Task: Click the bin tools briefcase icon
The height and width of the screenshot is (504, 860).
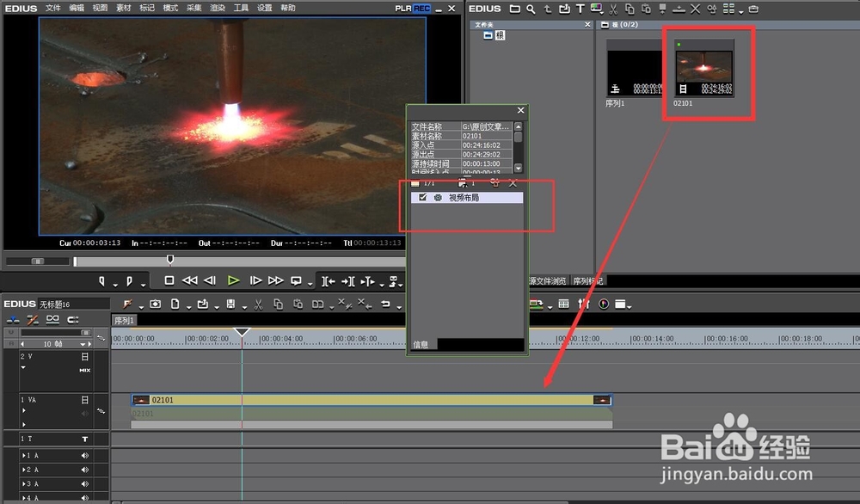Action: (x=753, y=9)
